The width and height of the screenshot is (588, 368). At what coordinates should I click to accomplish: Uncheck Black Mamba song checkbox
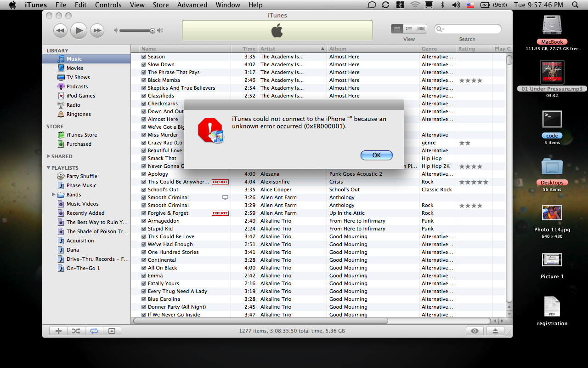[144, 80]
